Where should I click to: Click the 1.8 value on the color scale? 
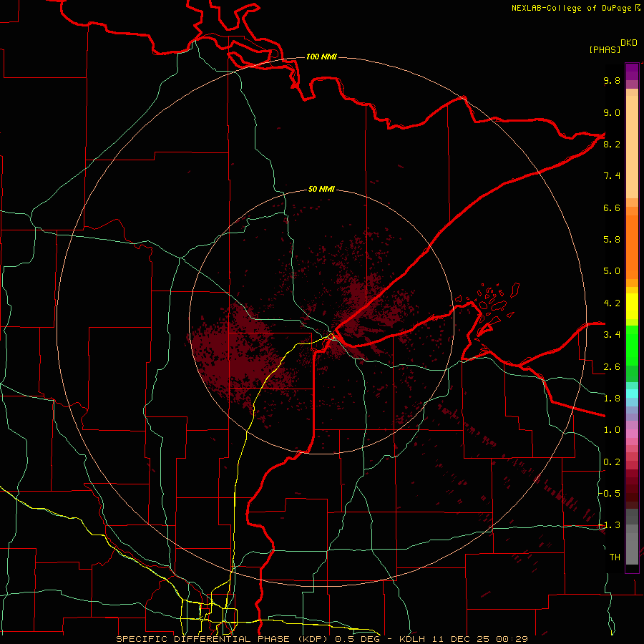pyautogui.click(x=612, y=399)
